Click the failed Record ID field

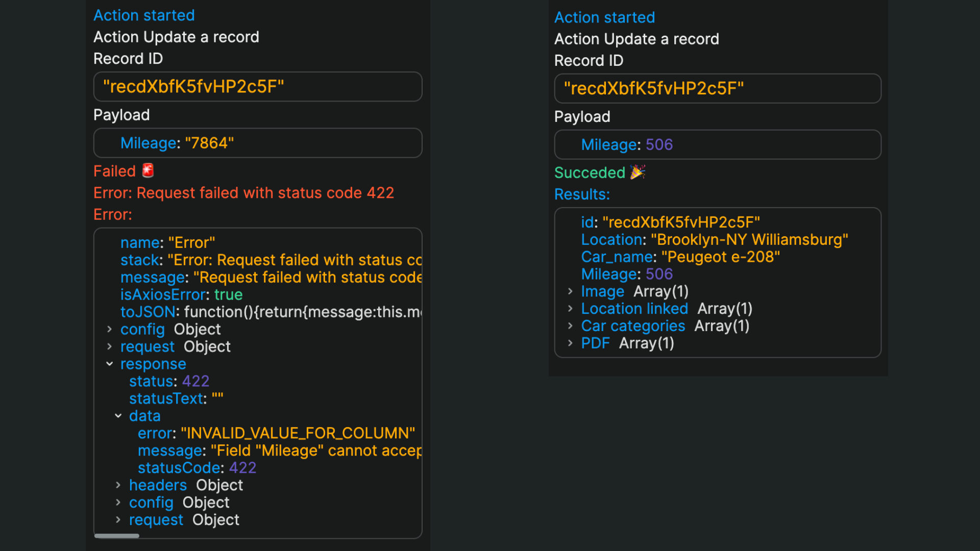258,87
